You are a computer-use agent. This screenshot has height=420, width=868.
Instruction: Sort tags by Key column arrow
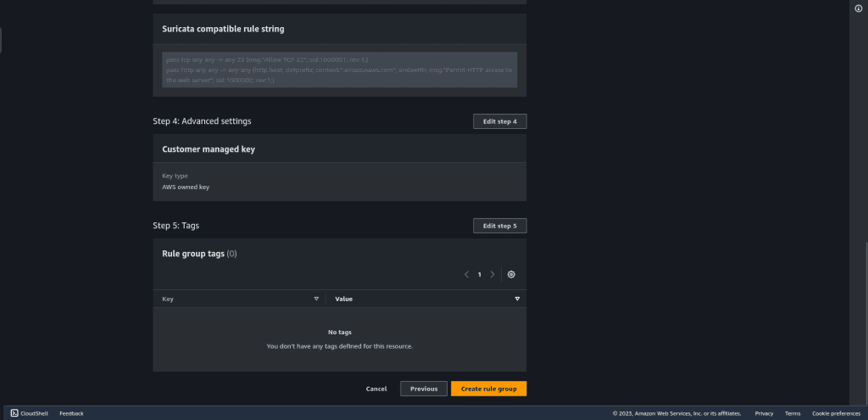317,299
